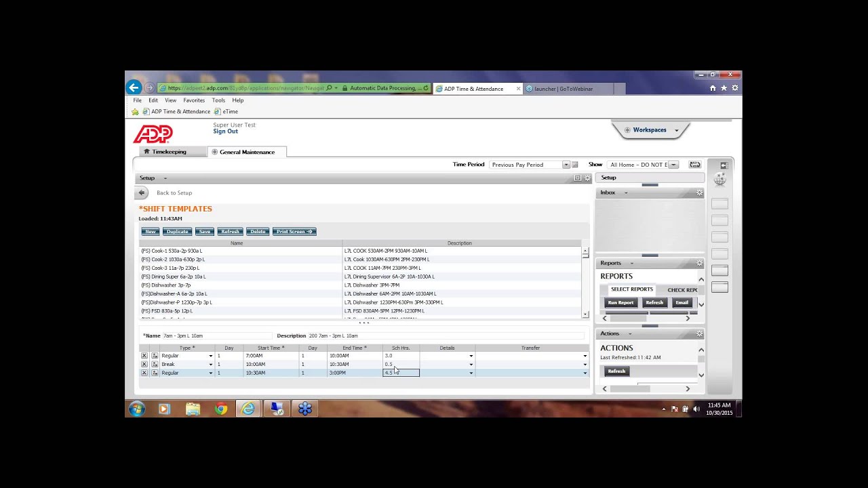Delete the Break shift row
The width and height of the screenshot is (868, 488).
click(144, 365)
